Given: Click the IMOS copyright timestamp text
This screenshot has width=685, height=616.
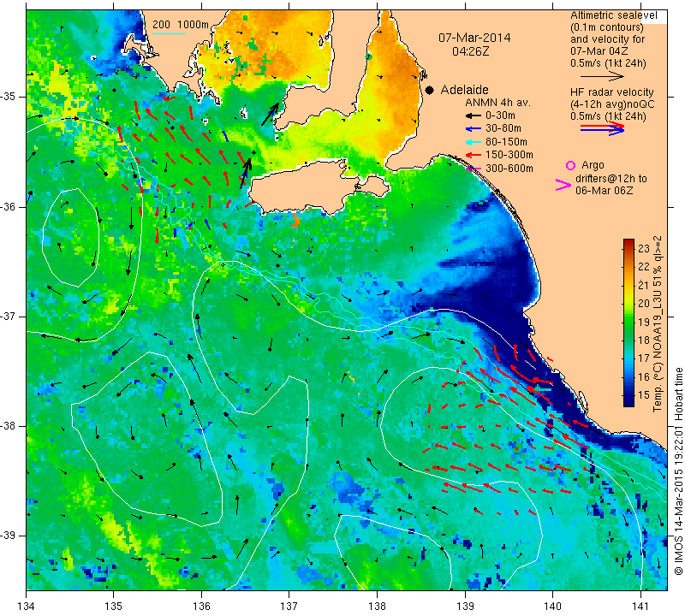Looking at the screenshot, I should 678,471.
